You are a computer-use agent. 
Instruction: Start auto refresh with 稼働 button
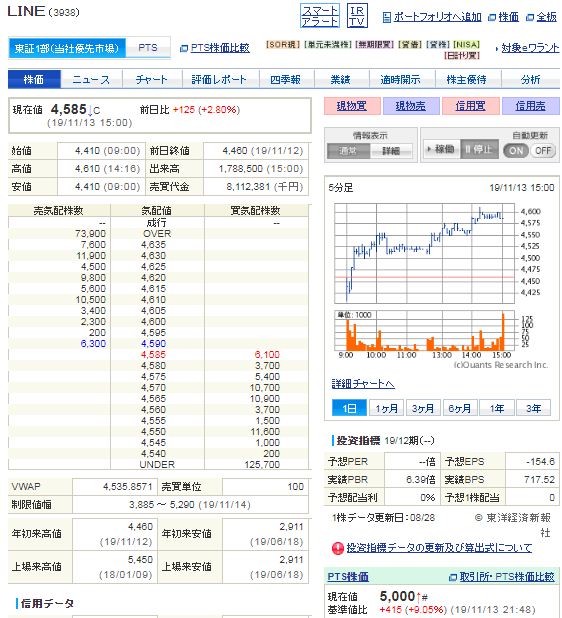(x=442, y=149)
